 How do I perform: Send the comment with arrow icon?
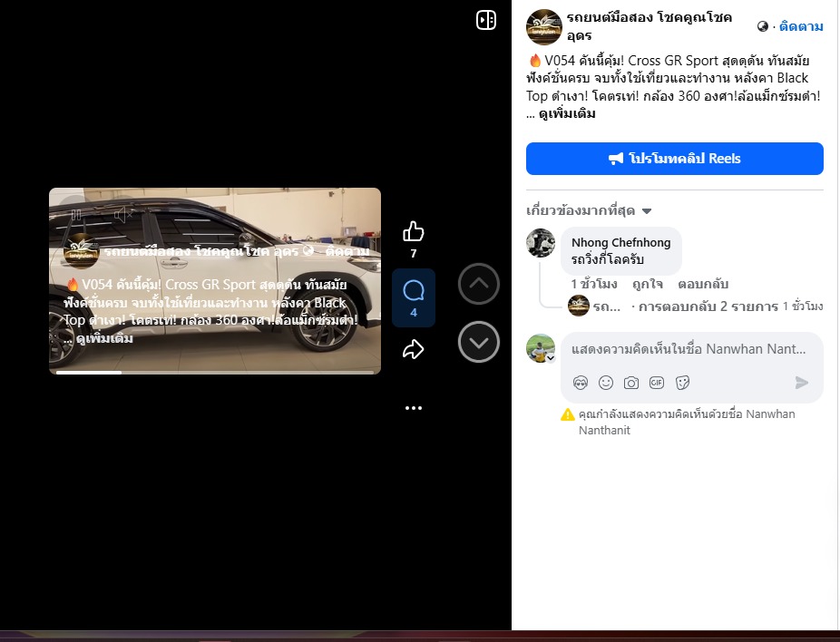click(801, 383)
